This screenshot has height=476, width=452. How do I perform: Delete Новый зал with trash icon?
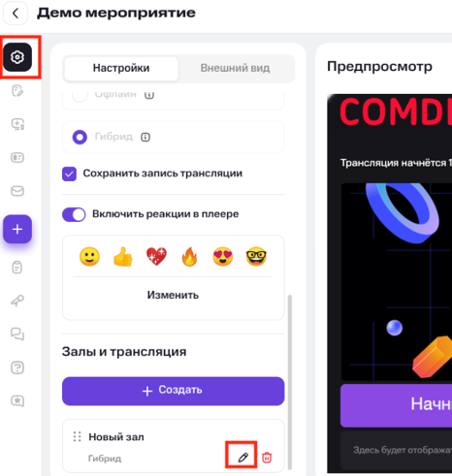tap(267, 458)
